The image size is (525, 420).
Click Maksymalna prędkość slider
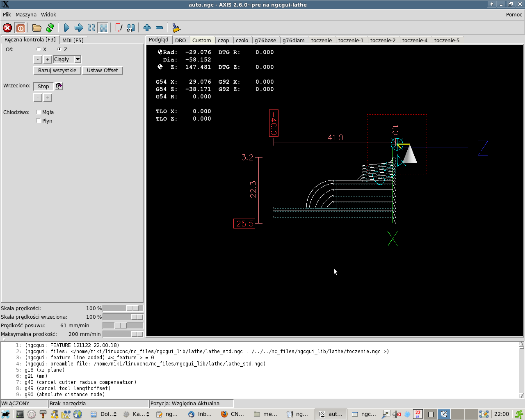pos(123,334)
